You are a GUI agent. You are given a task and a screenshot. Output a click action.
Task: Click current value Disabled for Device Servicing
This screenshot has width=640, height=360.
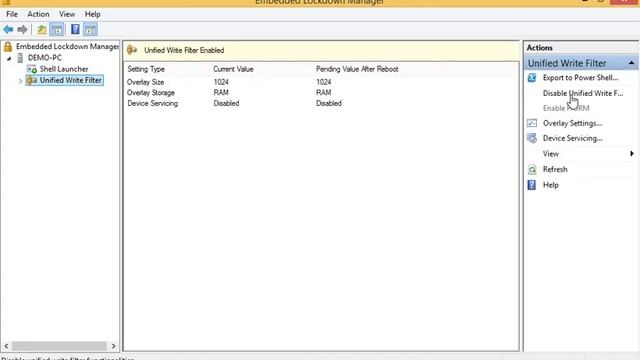point(227,103)
